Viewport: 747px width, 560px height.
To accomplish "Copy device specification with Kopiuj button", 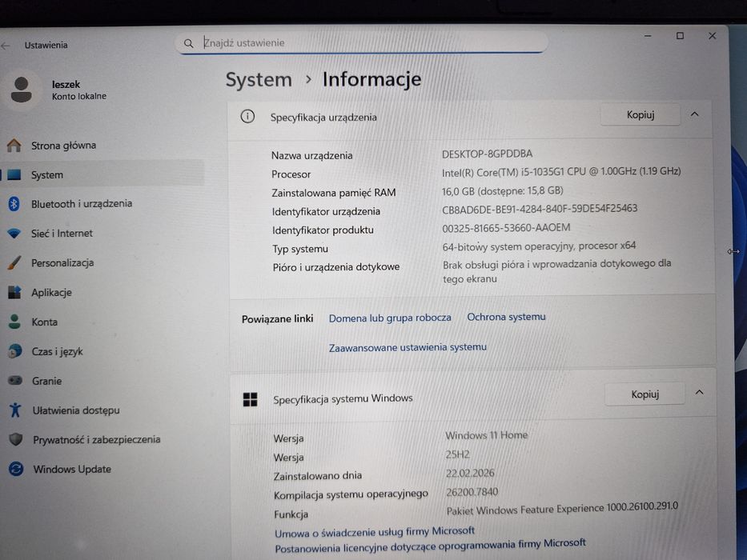I will click(x=641, y=114).
